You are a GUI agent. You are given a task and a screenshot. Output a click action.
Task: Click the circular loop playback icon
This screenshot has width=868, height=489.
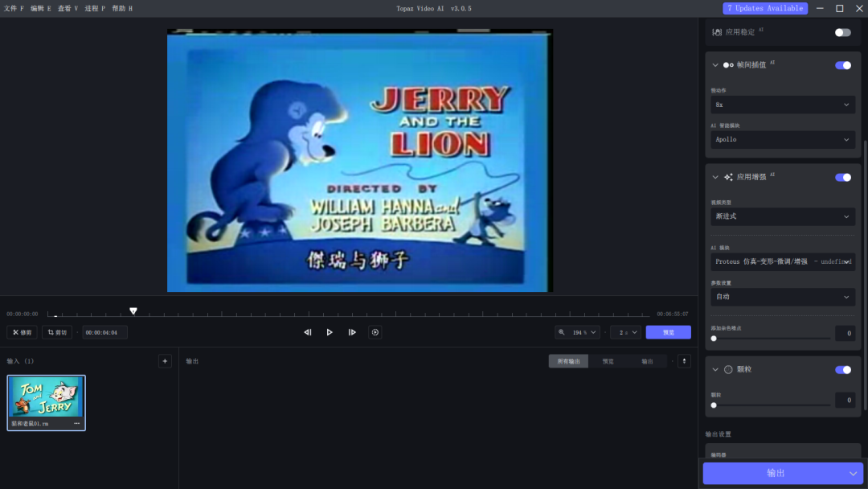tap(375, 332)
